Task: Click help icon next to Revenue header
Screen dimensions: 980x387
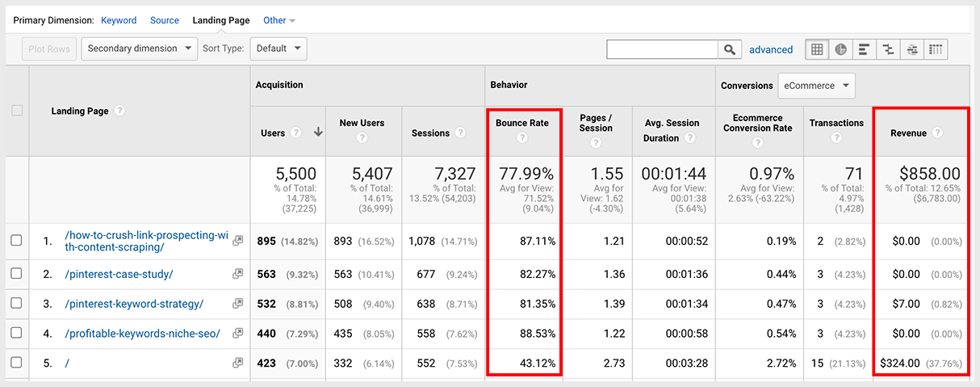Action: click(x=937, y=133)
